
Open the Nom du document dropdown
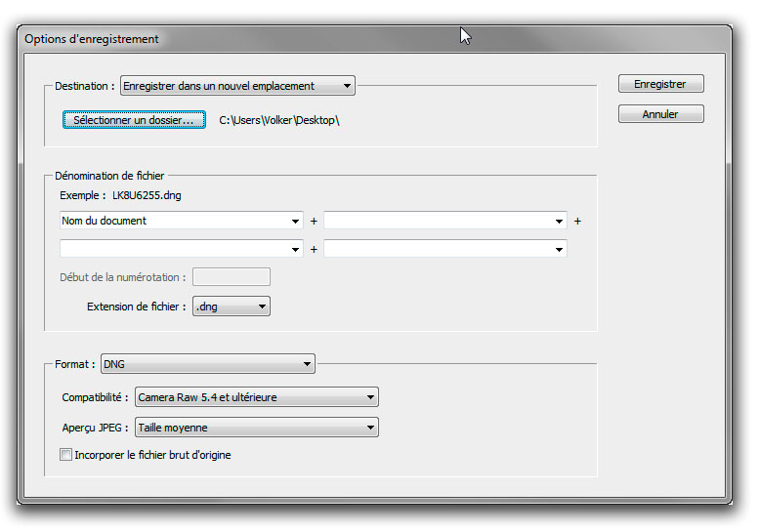(182, 221)
